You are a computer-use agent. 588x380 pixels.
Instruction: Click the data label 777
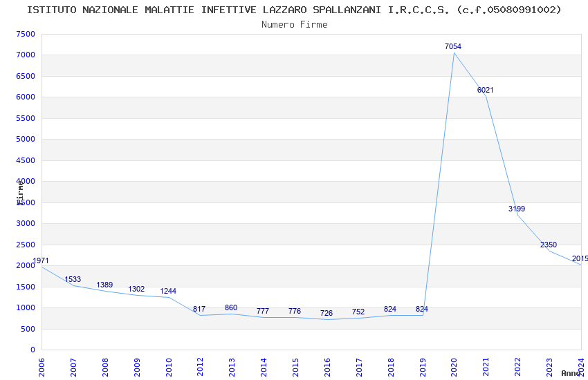click(x=263, y=311)
